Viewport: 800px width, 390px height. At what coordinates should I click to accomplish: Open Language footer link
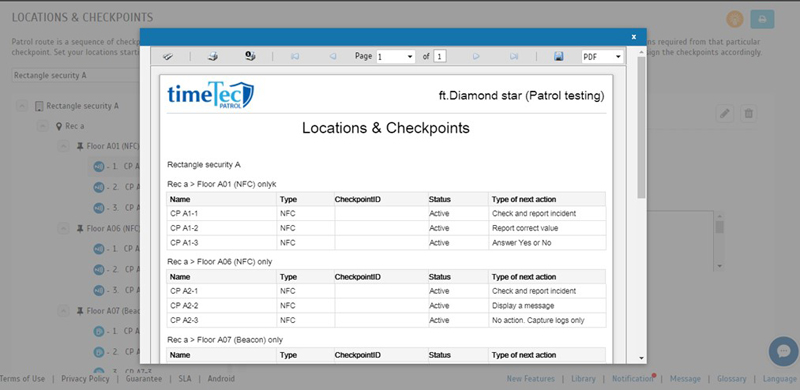(780, 379)
